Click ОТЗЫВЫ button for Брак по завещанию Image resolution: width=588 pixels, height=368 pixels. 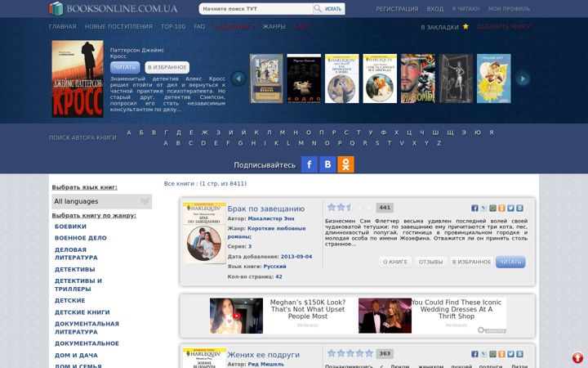[430, 262]
